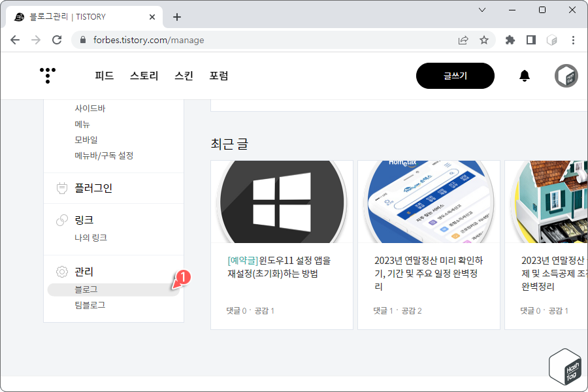Select 블로그 under 관리
588x392 pixels.
(x=114, y=289)
